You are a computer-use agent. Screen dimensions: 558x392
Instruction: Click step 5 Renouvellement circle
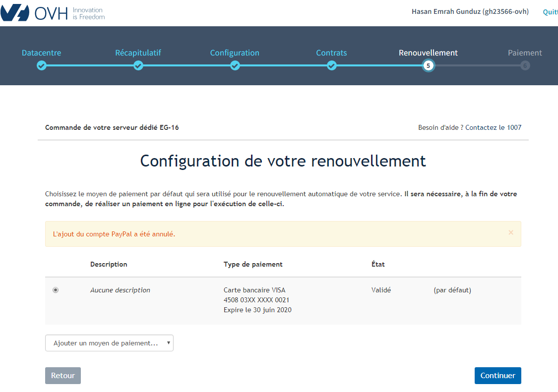coord(428,65)
